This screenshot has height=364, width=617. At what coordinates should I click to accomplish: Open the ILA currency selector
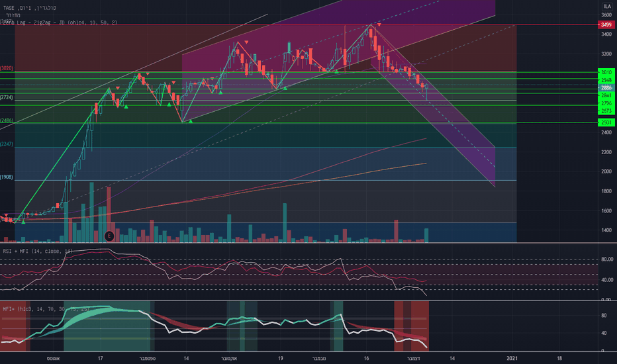607,7
